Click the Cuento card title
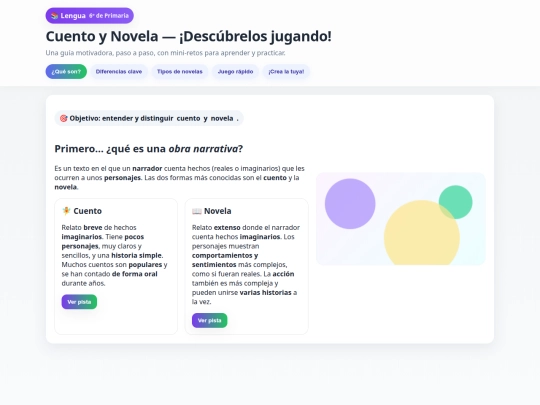The image size is (540, 405). (87, 211)
